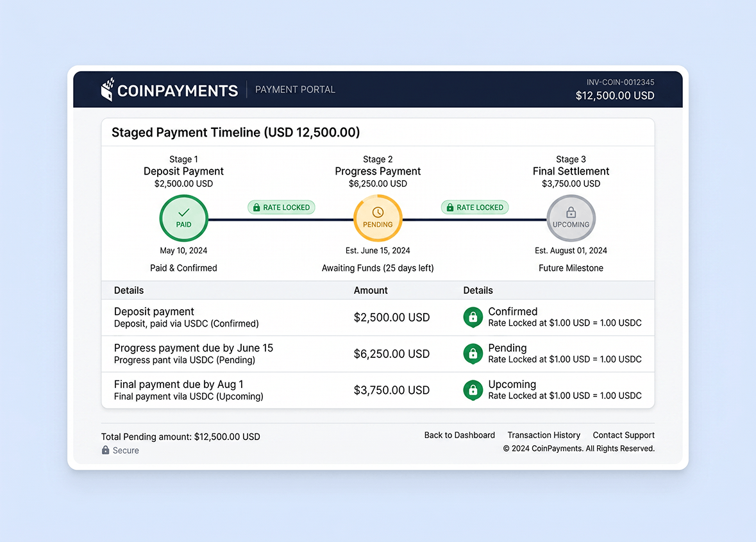Image resolution: width=756 pixels, height=542 pixels.
Task: Click Final payment vila USDC (Upcoming) subtitle
Action: (x=189, y=396)
